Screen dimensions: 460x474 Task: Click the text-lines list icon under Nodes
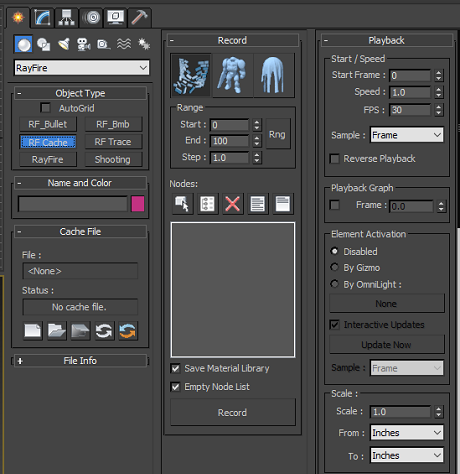pos(258,204)
